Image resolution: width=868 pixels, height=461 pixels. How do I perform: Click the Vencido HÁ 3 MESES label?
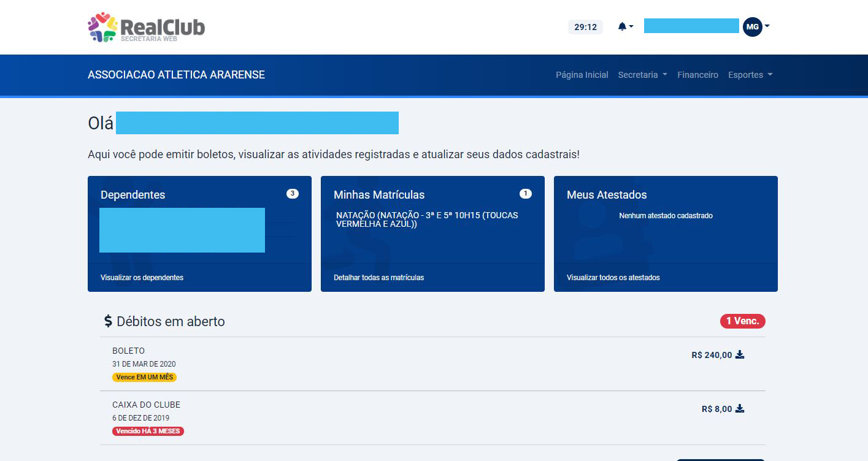148,431
